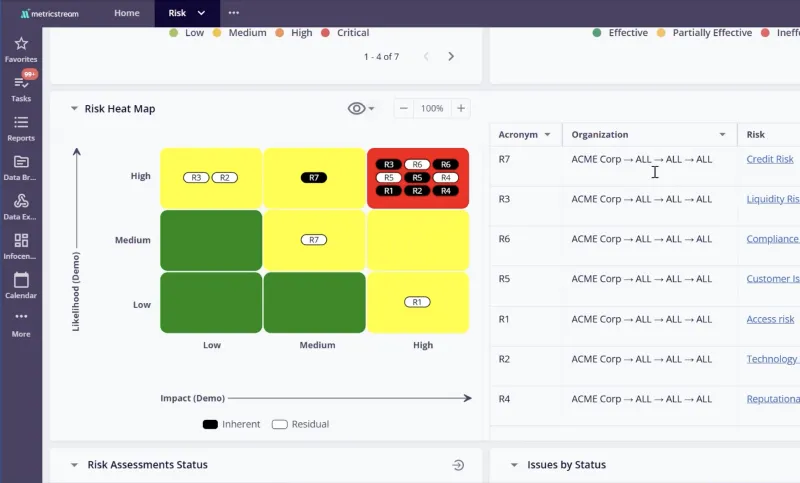Open Data Browser folder icon
This screenshot has height=483, width=800.
(21, 162)
